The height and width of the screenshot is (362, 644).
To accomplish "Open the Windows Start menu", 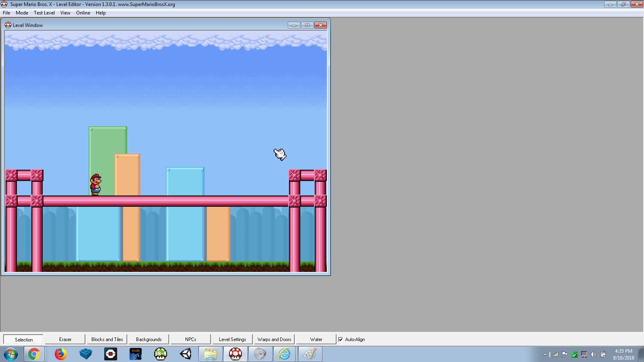I will pyautogui.click(x=11, y=354).
